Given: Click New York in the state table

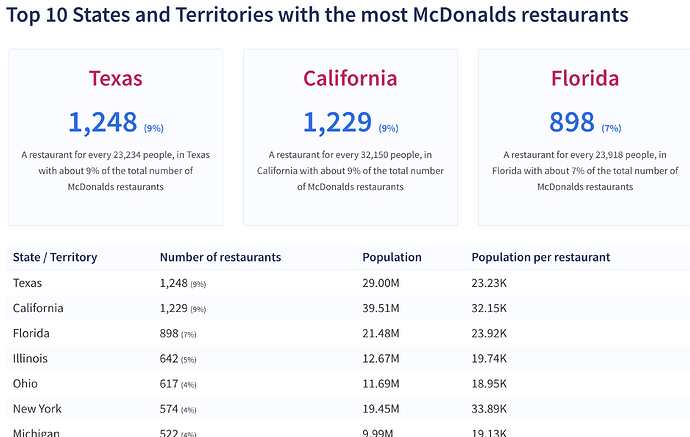Looking at the screenshot, I should click(x=35, y=408).
